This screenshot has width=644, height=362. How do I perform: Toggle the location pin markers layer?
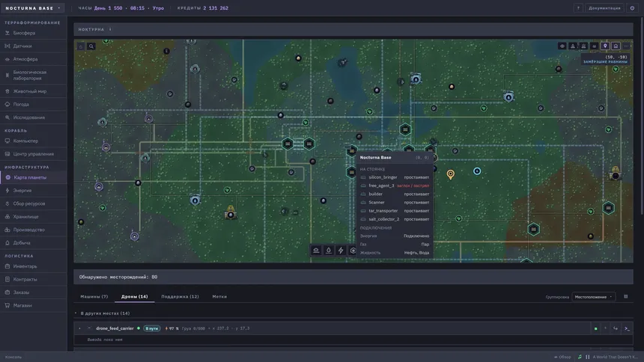click(x=605, y=46)
